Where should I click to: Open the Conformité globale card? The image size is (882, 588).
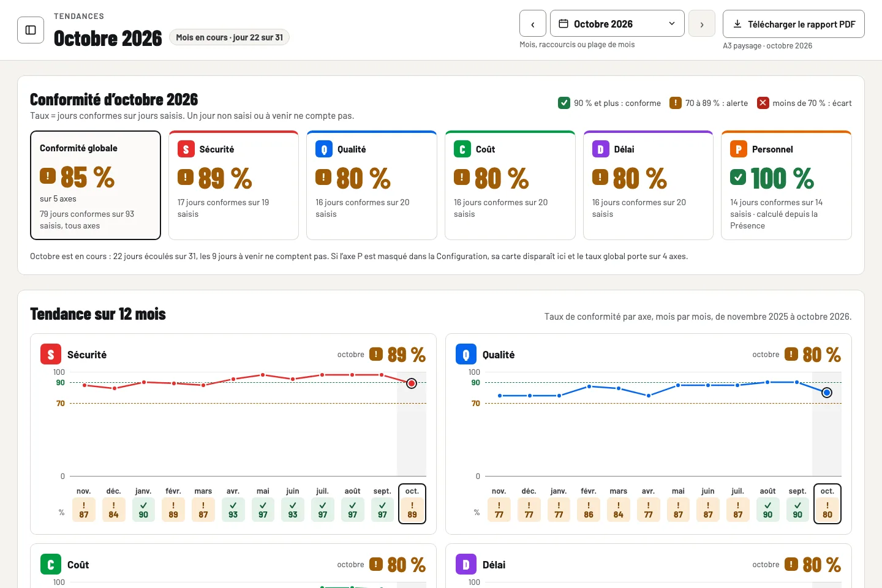click(x=96, y=186)
